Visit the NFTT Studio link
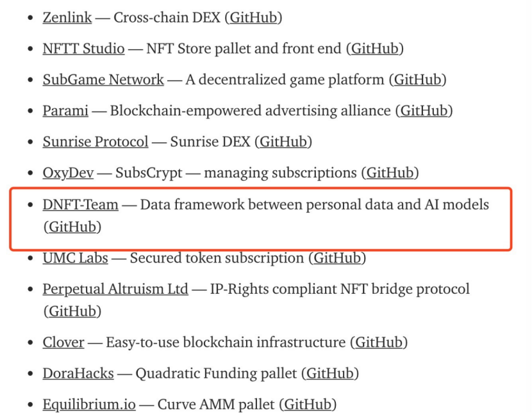The image size is (532, 413). tap(83, 49)
